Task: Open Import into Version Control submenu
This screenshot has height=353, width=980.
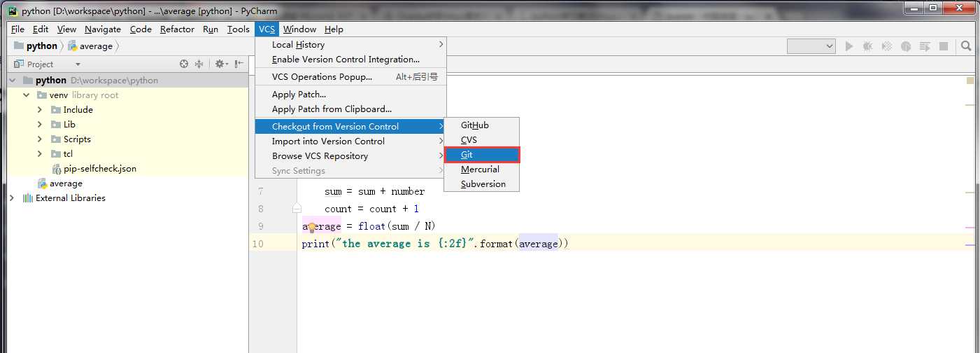Action: 350,141
